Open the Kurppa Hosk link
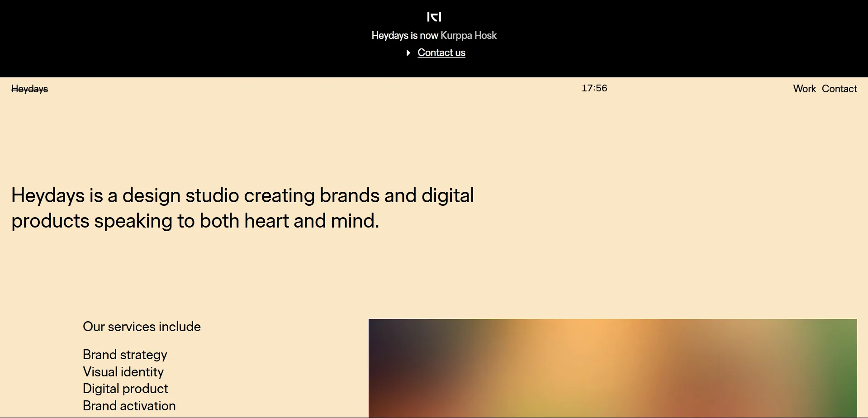The height and width of the screenshot is (418, 868). point(469,35)
